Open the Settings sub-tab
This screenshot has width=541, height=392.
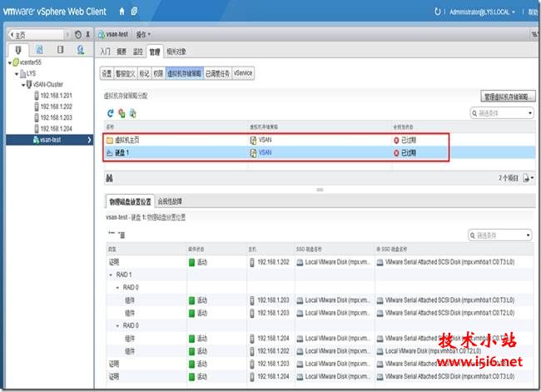click(107, 73)
